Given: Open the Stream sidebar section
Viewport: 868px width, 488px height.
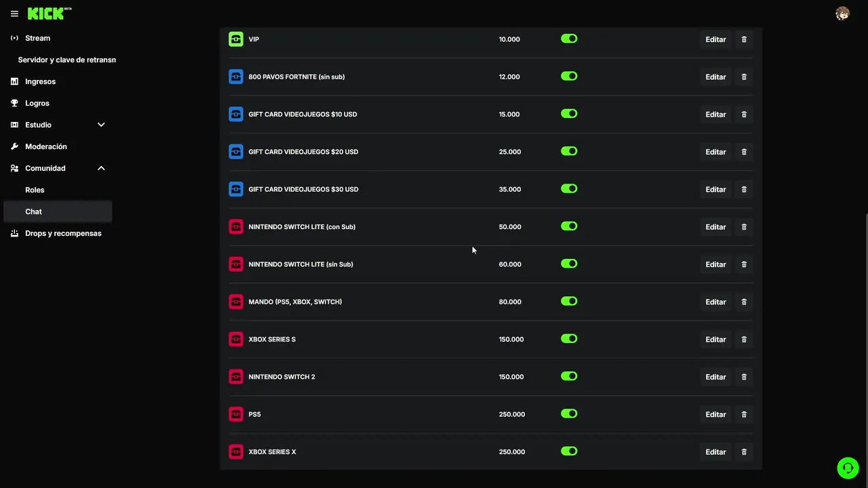Looking at the screenshot, I should (37, 38).
